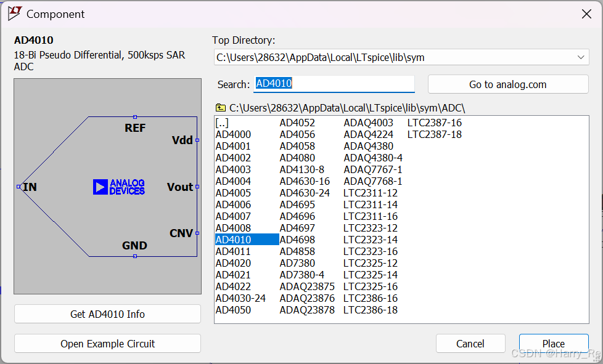Image resolution: width=603 pixels, height=364 pixels.
Task: Select AD4050 in the list
Action: tap(233, 310)
